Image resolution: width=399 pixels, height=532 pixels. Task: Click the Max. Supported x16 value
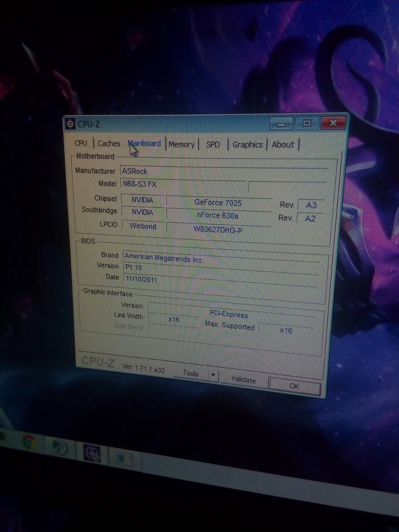286,330
